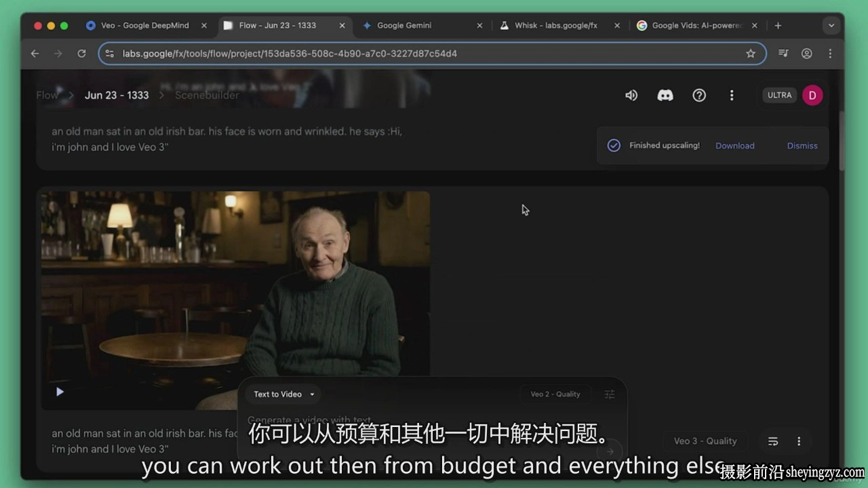Open the D account avatar
Viewport: 868px width, 488px height.
pos(812,96)
